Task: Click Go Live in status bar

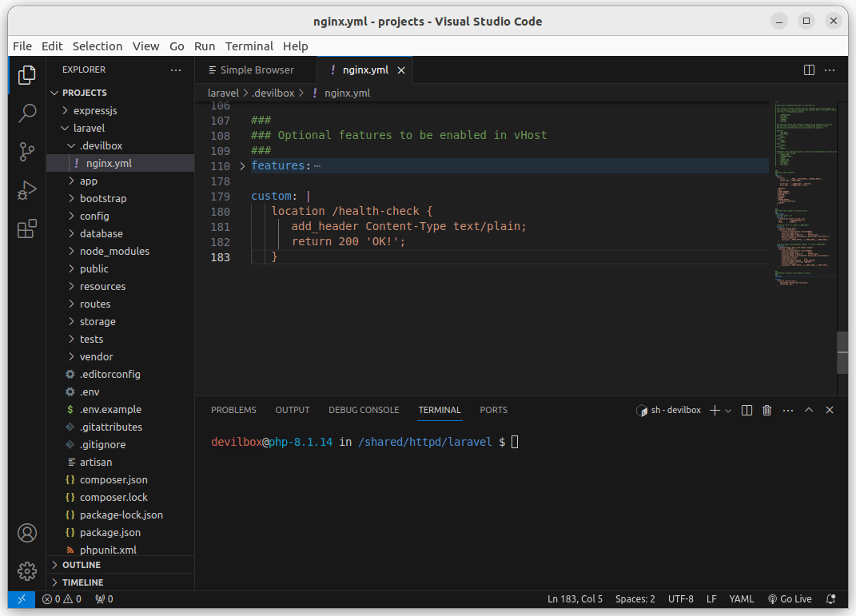Action: (x=790, y=598)
